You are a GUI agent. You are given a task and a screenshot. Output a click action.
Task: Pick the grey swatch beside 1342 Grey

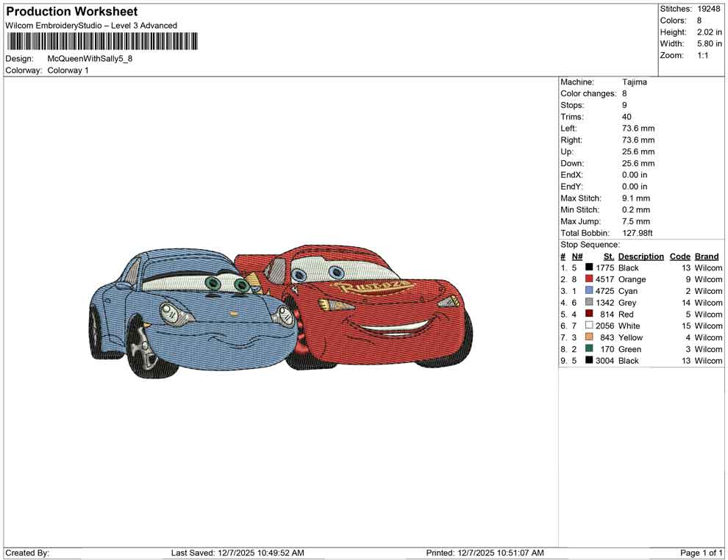[589, 302]
